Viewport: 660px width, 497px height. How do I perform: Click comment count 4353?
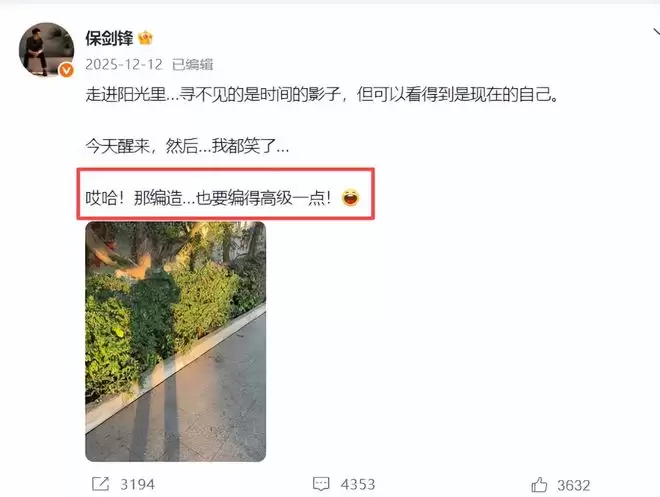[358, 484]
